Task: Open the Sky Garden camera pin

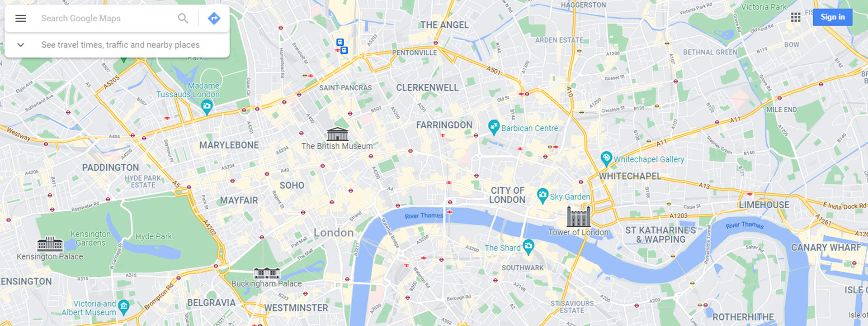Action: (x=542, y=196)
